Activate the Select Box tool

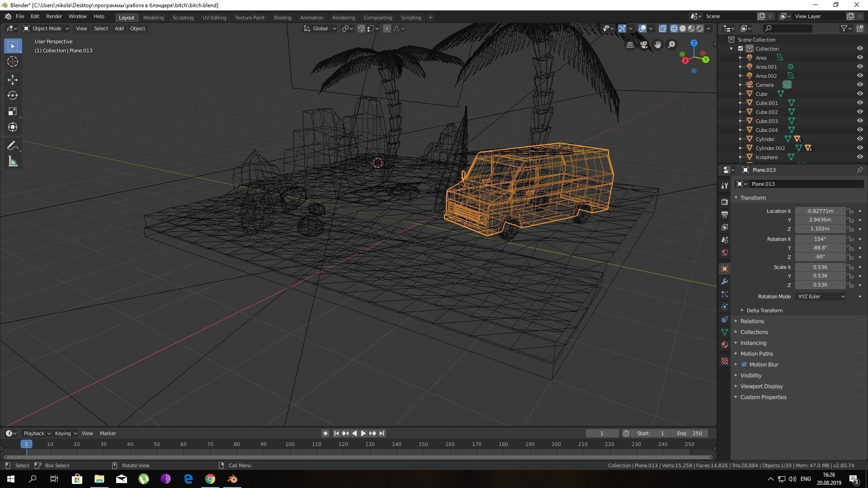coord(13,46)
